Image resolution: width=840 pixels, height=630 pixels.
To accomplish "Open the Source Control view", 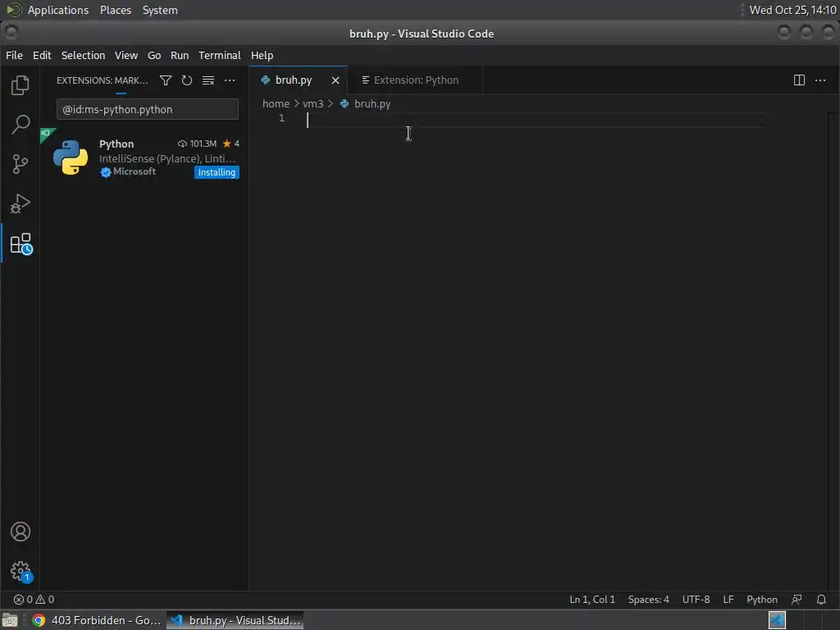I will tap(21, 164).
